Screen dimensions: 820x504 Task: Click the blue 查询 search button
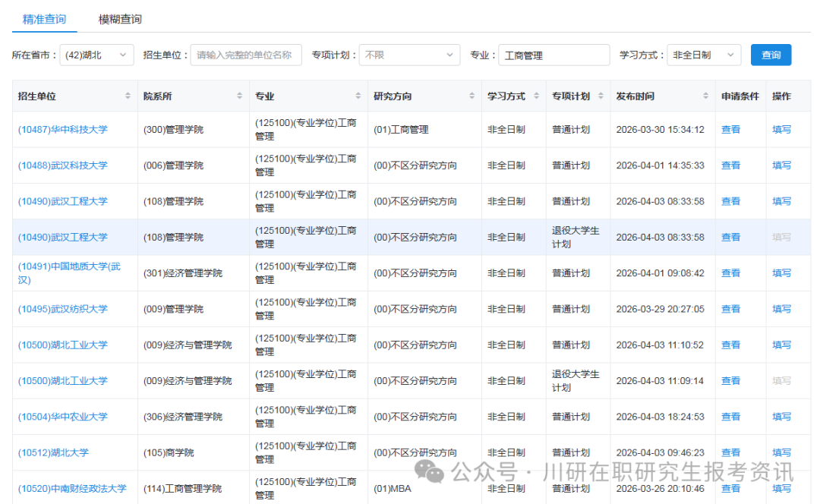pos(771,55)
